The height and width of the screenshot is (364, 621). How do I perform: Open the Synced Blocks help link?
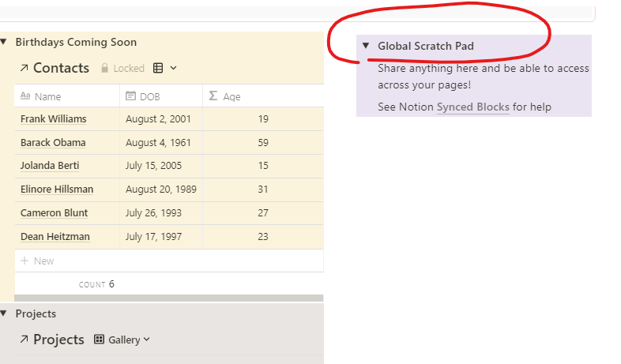(472, 107)
